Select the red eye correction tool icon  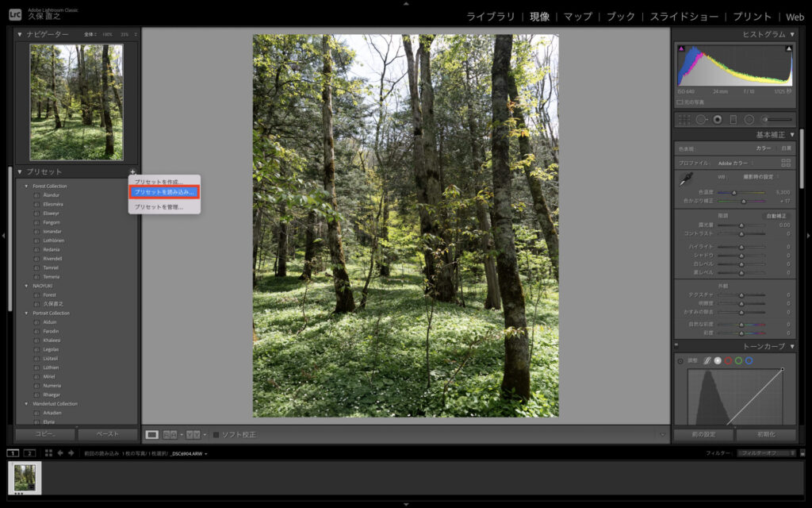pos(717,120)
